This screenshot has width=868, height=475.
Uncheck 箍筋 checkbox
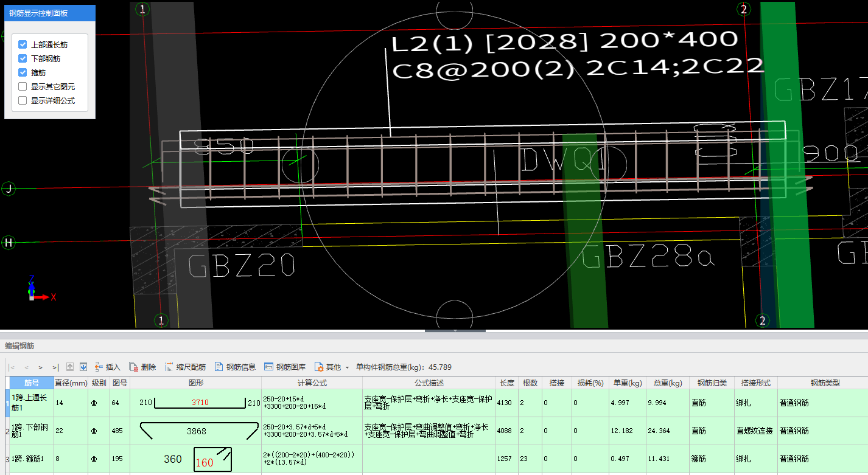tap(23, 72)
